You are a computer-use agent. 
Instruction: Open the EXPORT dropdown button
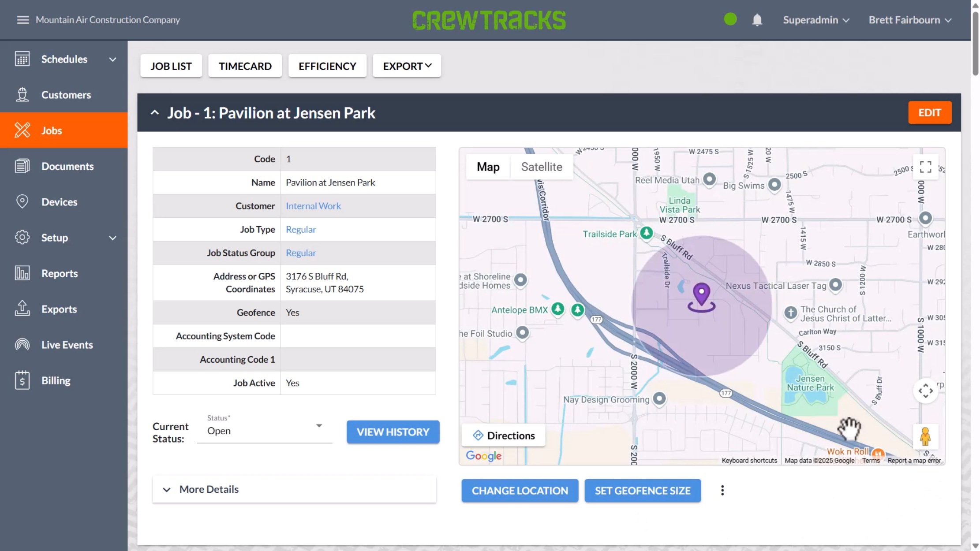click(407, 66)
